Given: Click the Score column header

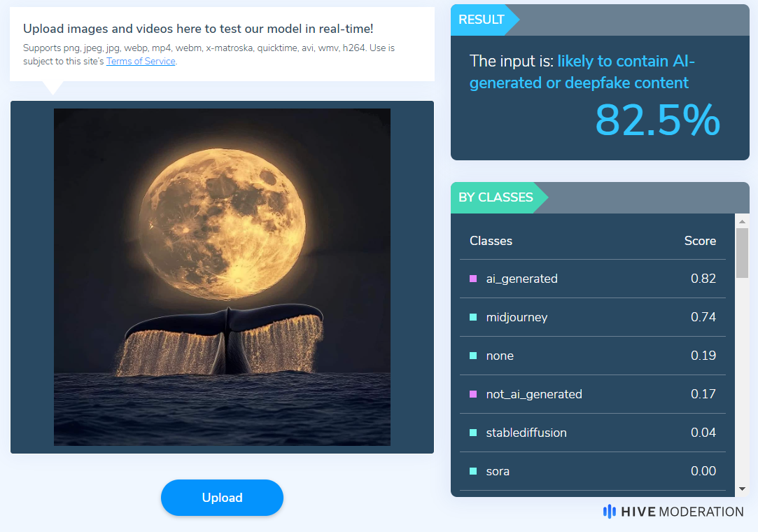Looking at the screenshot, I should point(700,241).
